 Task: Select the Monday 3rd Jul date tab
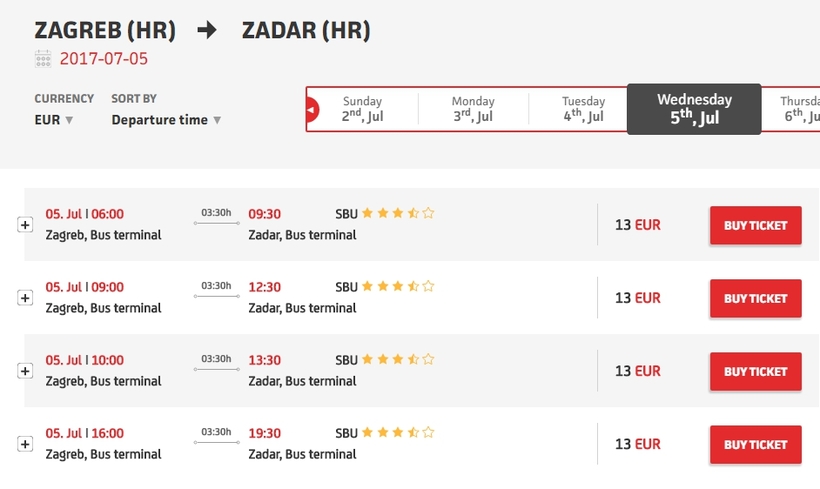[x=473, y=109]
